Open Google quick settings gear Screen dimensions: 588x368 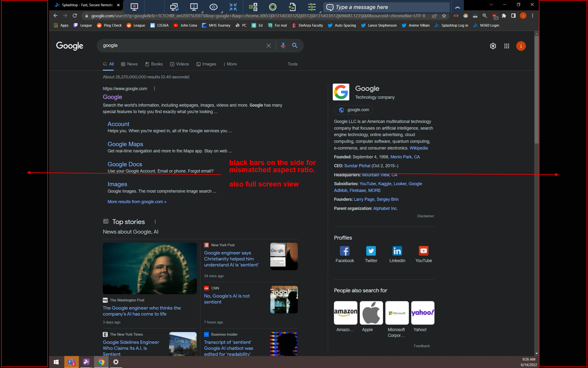click(x=493, y=46)
